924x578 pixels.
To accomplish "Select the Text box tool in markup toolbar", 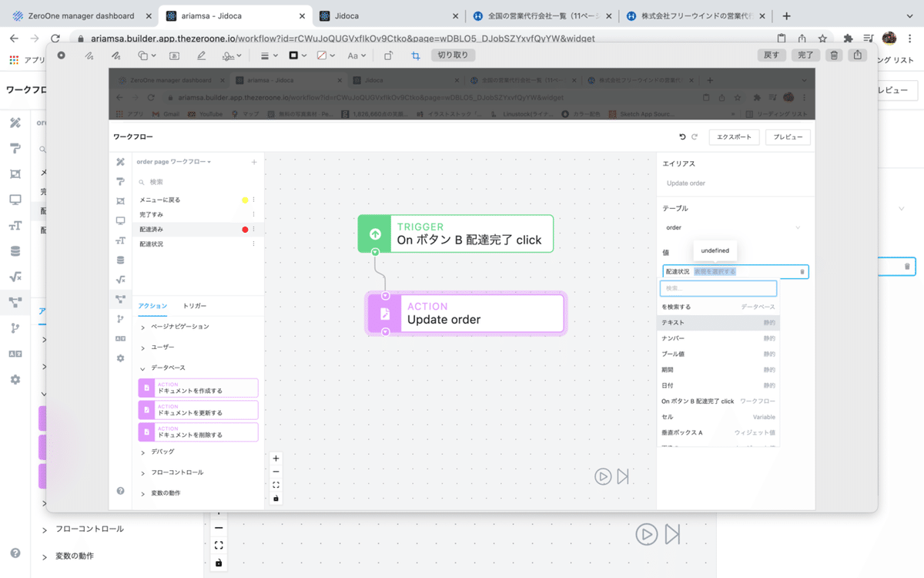I will 175,55.
